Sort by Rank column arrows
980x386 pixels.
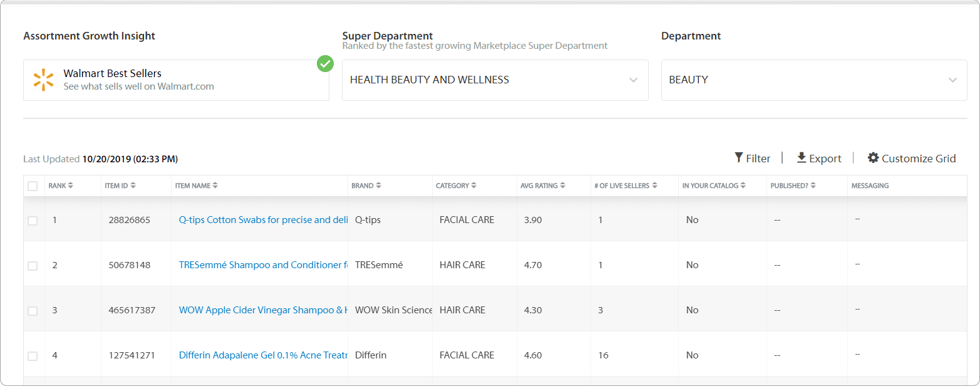pyautogui.click(x=70, y=185)
